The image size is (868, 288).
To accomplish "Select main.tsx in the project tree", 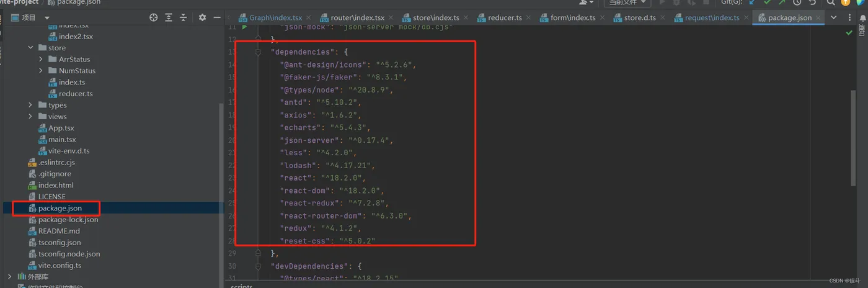I will click(62, 140).
